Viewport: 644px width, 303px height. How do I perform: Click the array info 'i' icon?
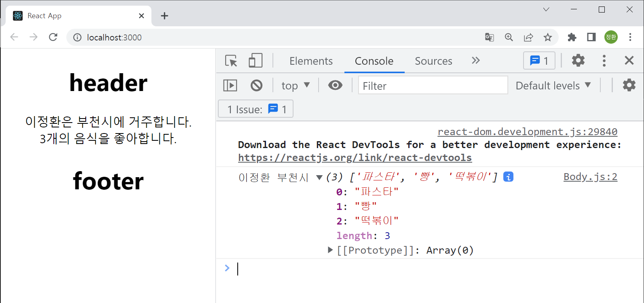click(508, 177)
